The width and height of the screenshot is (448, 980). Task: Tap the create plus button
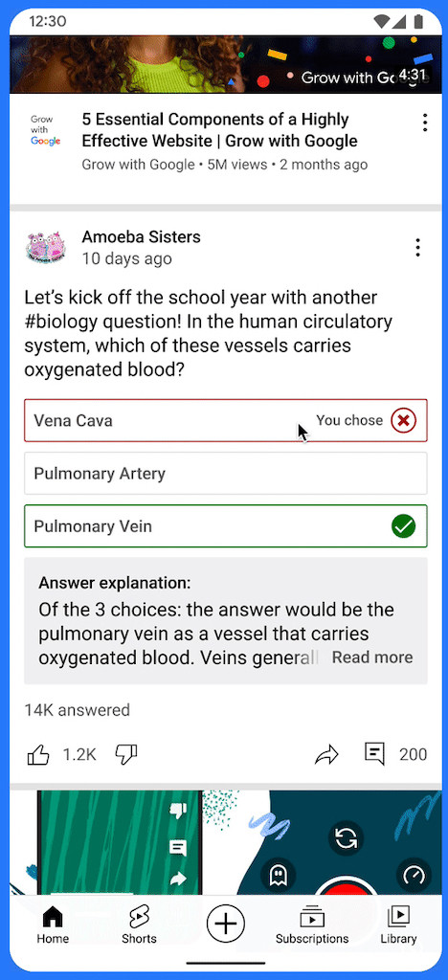tap(226, 923)
